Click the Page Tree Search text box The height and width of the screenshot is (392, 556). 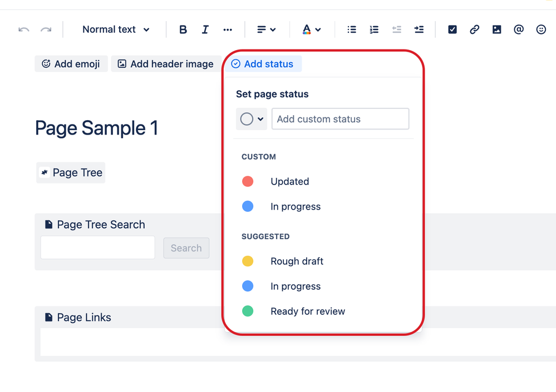(x=97, y=247)
